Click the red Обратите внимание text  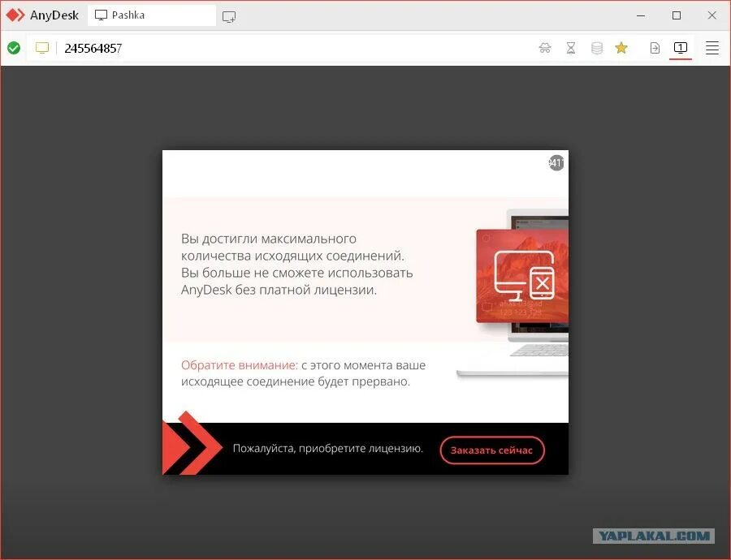coord(239,364)
